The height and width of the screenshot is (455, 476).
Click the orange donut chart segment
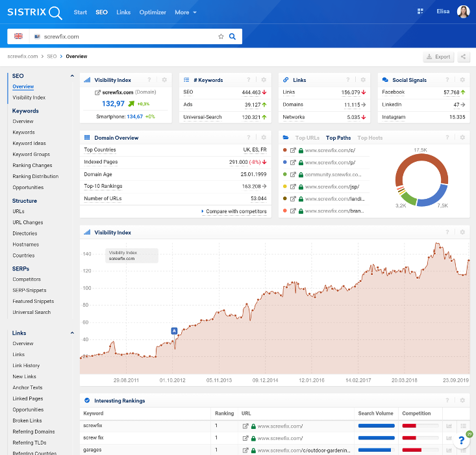(x=421, y=157)
